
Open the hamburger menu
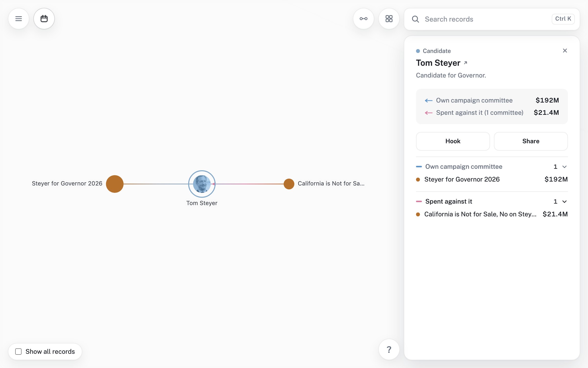tap(19, 19)
